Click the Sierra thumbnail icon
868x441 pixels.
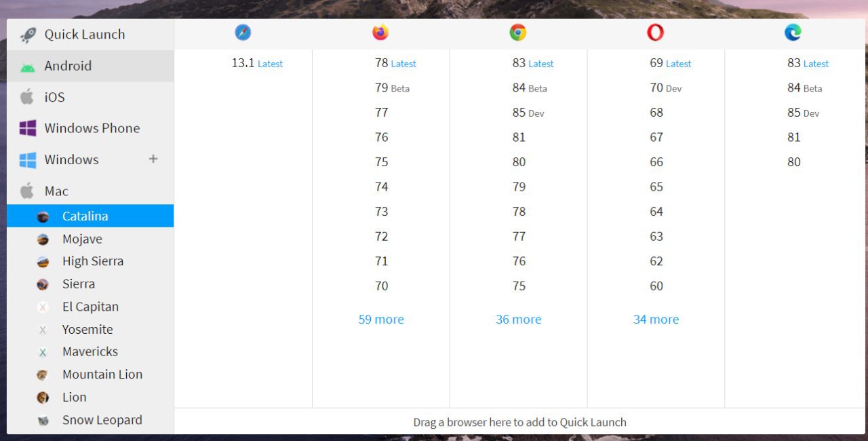coord(43,284)
